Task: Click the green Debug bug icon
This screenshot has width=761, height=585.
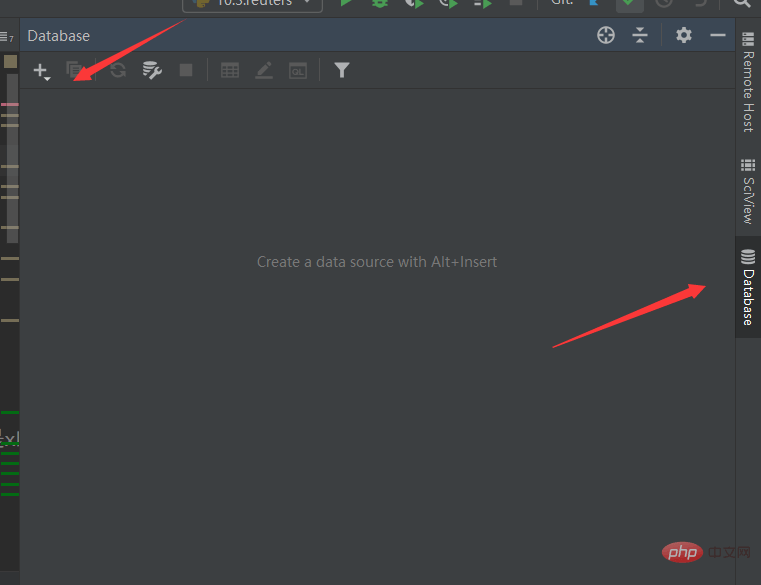Action: click(x=380, y=3)
